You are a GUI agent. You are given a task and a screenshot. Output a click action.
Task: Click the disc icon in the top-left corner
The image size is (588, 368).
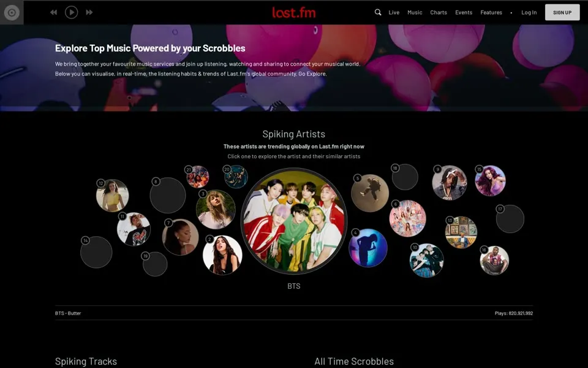[x=12, y=12]
